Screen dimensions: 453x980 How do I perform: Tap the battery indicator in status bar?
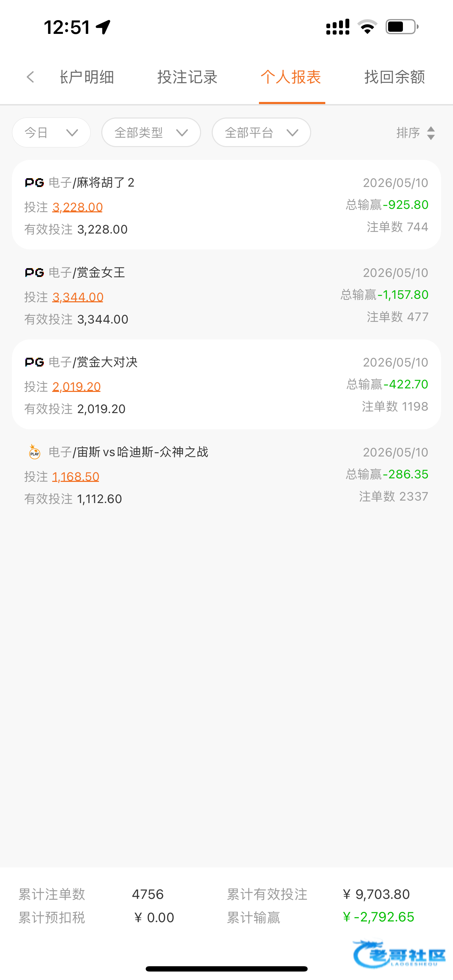click(x=402, y=26)
